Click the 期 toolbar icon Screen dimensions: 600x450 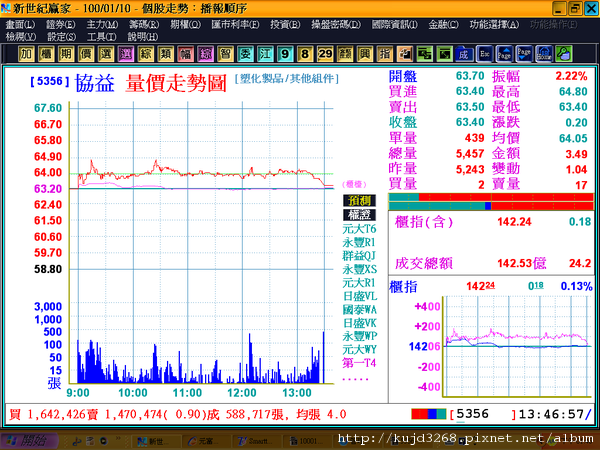[x=66, y=54]
